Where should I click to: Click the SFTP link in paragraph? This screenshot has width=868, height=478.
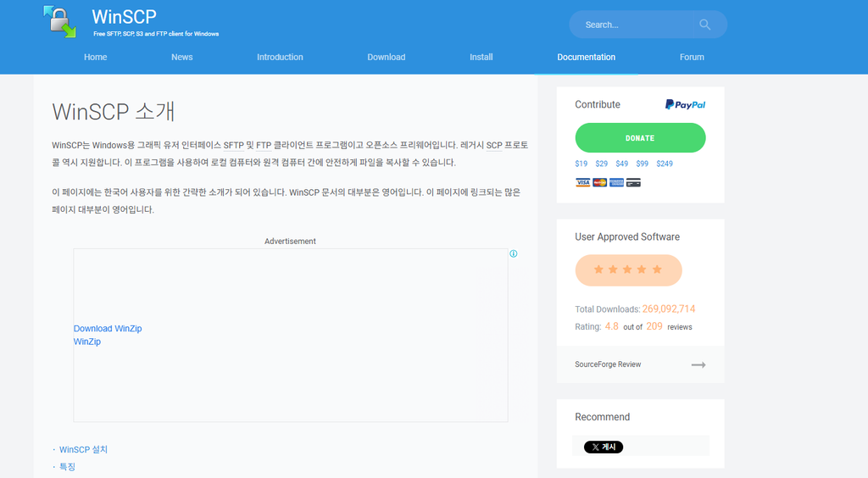[x=234, y=146]
